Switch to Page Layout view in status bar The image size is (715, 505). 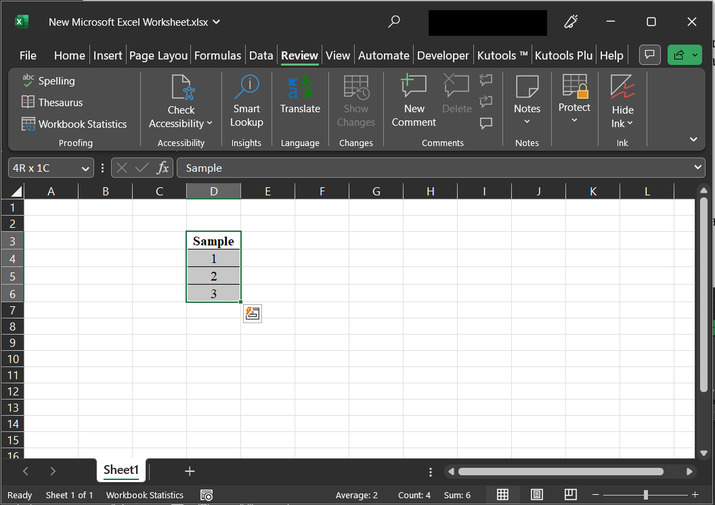536,495
